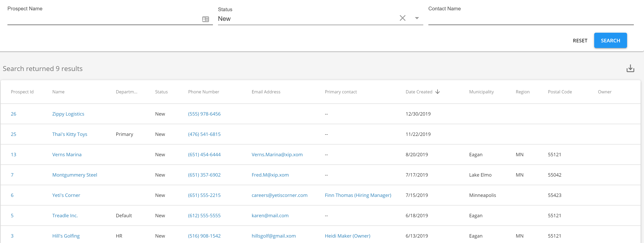Call Verns Marina phone number link
Screen dimensions: 644x243
(204, 155)
